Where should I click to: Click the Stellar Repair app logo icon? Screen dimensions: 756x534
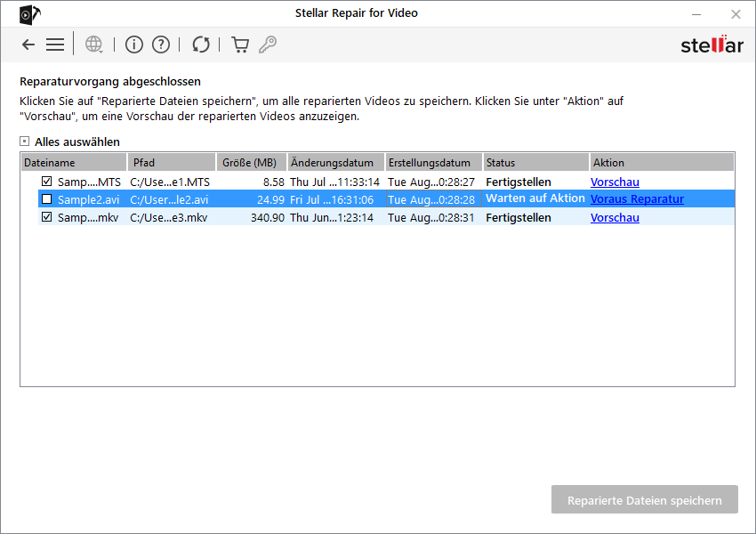click(x=29, y=14)
